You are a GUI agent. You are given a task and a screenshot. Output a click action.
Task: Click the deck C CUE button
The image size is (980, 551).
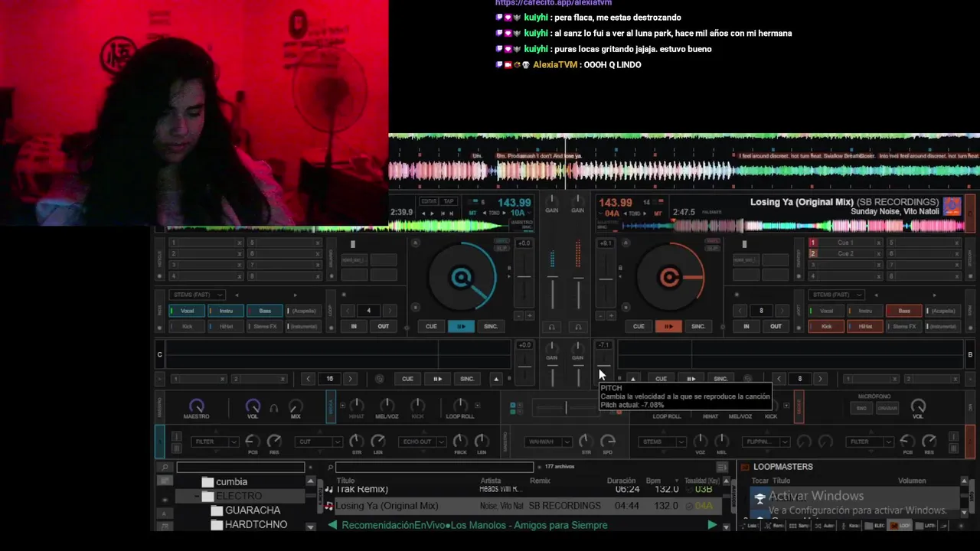407,379
